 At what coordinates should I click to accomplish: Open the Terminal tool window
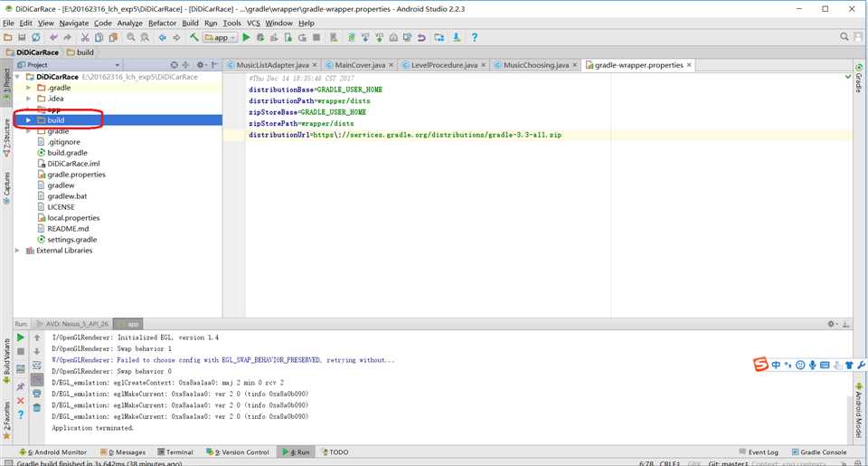[x=175, y=452]
